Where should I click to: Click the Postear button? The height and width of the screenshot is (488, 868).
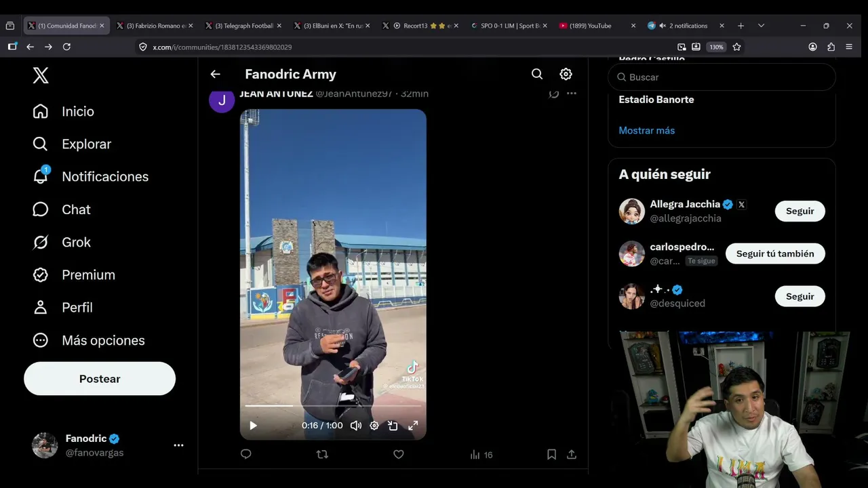[x=100, y=379]
